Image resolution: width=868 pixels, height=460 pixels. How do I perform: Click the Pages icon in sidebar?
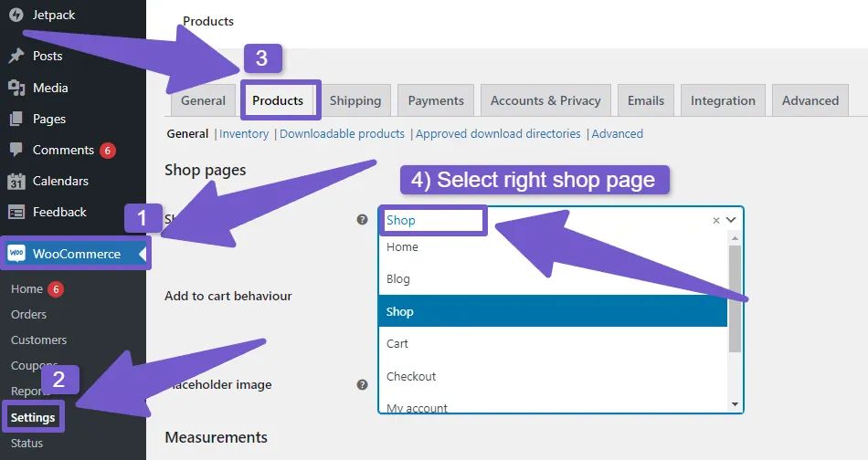(16, 119)
